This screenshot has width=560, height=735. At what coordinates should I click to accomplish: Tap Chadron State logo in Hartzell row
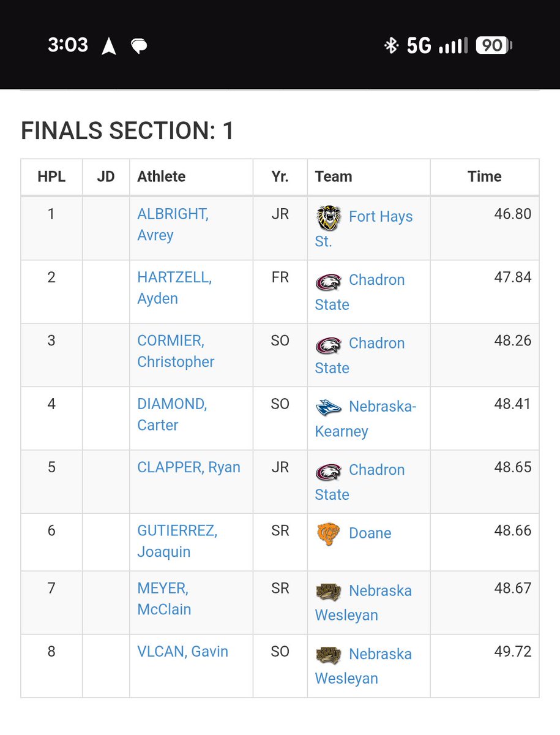coord(329,281)
